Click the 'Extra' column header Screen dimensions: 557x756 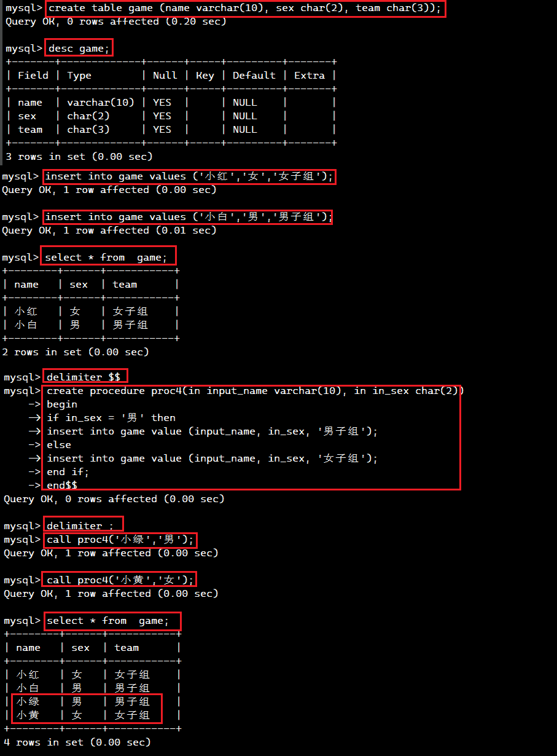[x=309, y=76]
